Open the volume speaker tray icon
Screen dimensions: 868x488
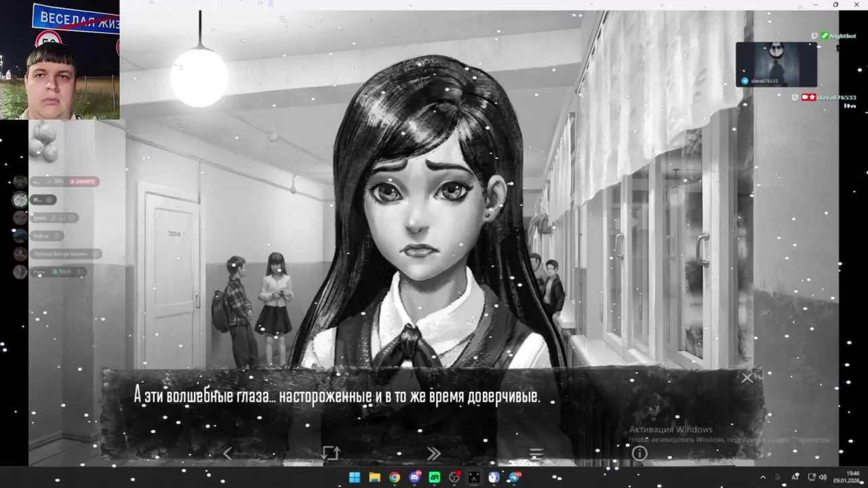[x=823, y=477]
